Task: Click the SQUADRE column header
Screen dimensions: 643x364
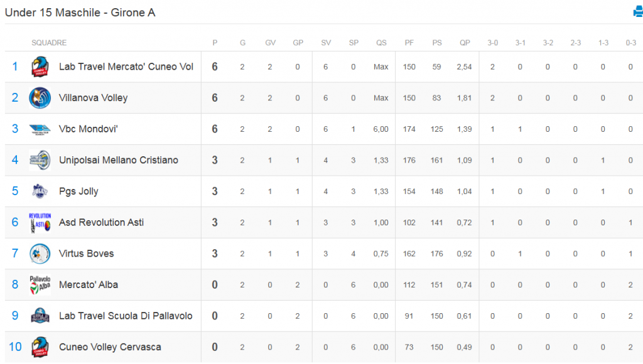Action: point(49,43)
